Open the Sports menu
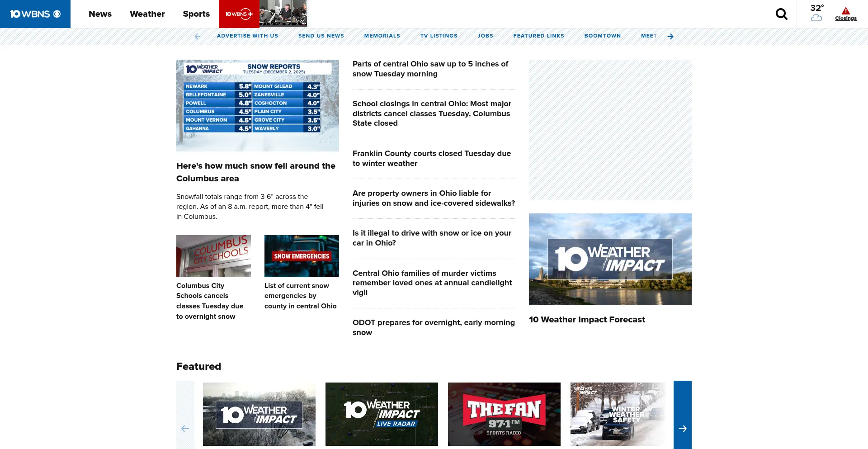Viewport: 868px width, 449px height. (x=196, y=14)
